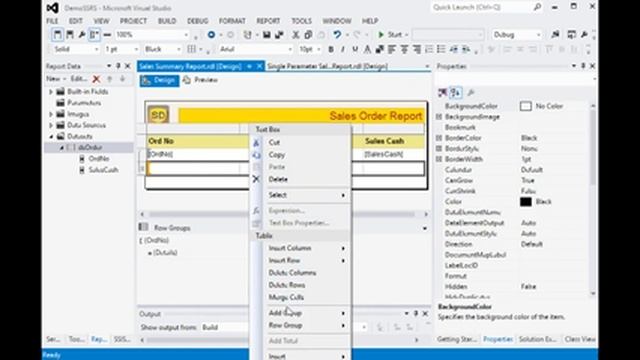Screen dimensions: 640x360
Task: Click the Copy icon in the context menu
Action: [256, 155]
